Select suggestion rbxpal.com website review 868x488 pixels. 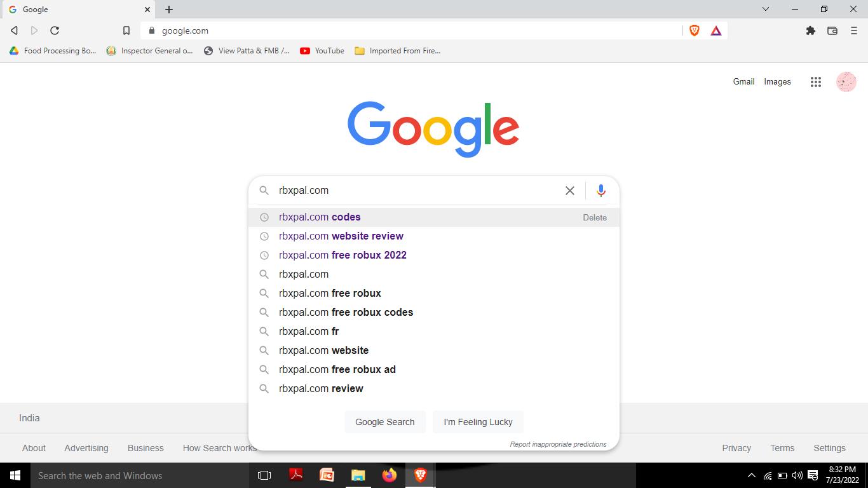(434, 236)
